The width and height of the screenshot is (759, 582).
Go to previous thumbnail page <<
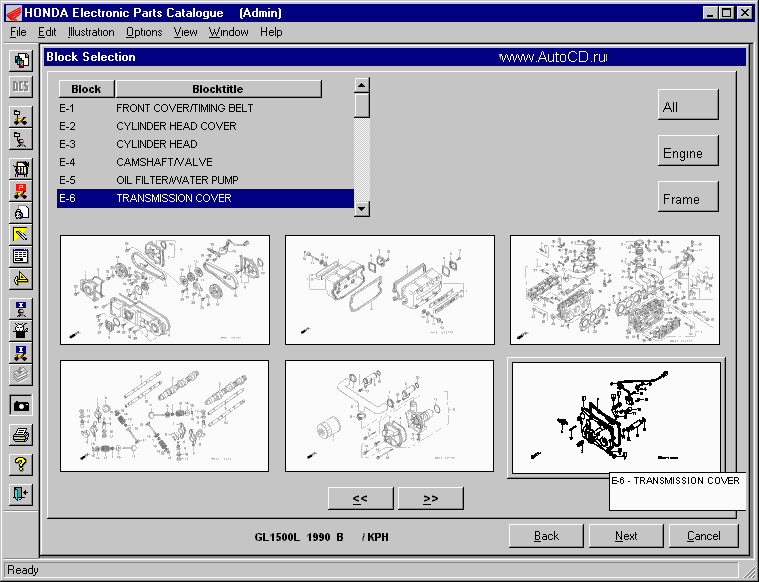point(361,498)
